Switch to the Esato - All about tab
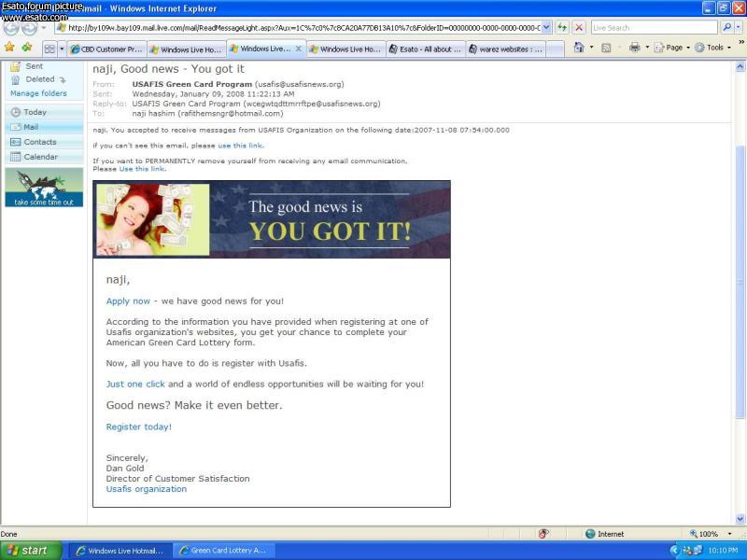 (x=425, y=49)
